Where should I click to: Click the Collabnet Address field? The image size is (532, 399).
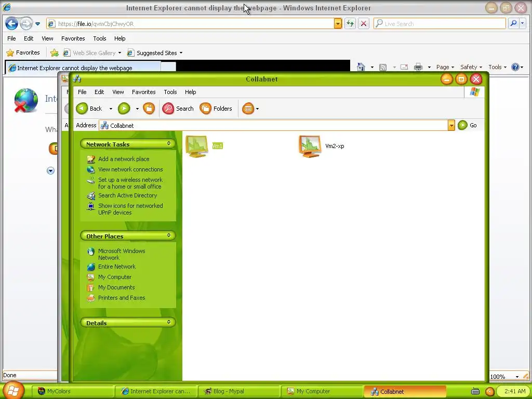click(273, 125)
